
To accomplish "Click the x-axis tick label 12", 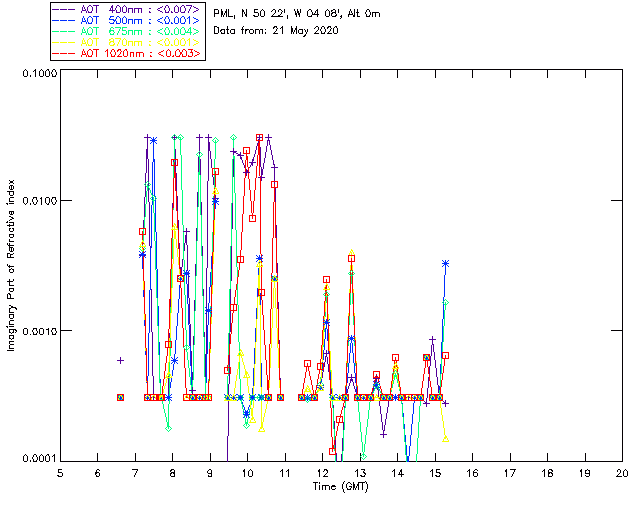I will coord(322,473).
